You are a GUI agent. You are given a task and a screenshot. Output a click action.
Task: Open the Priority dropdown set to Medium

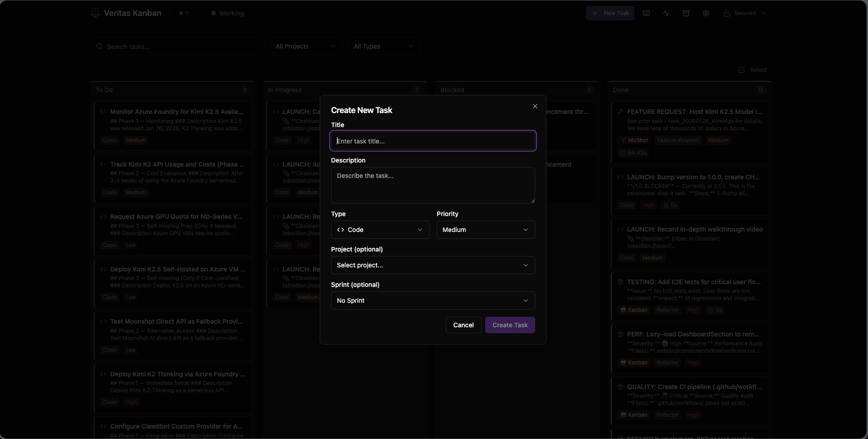point(485,230)
